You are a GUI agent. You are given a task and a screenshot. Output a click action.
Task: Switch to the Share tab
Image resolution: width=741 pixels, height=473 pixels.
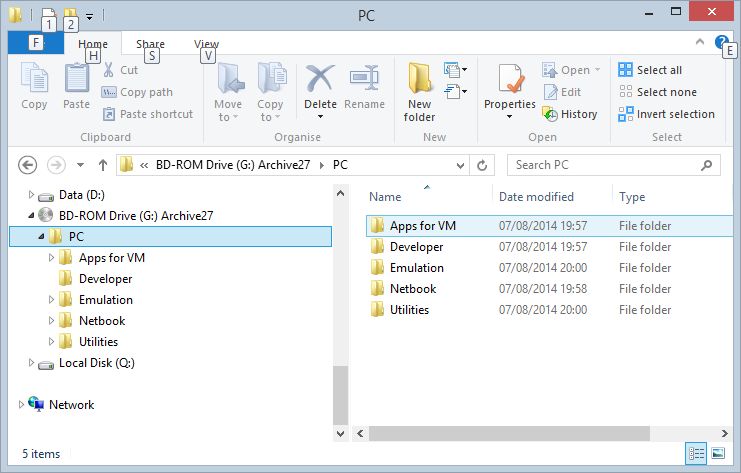tap(150, 43)
